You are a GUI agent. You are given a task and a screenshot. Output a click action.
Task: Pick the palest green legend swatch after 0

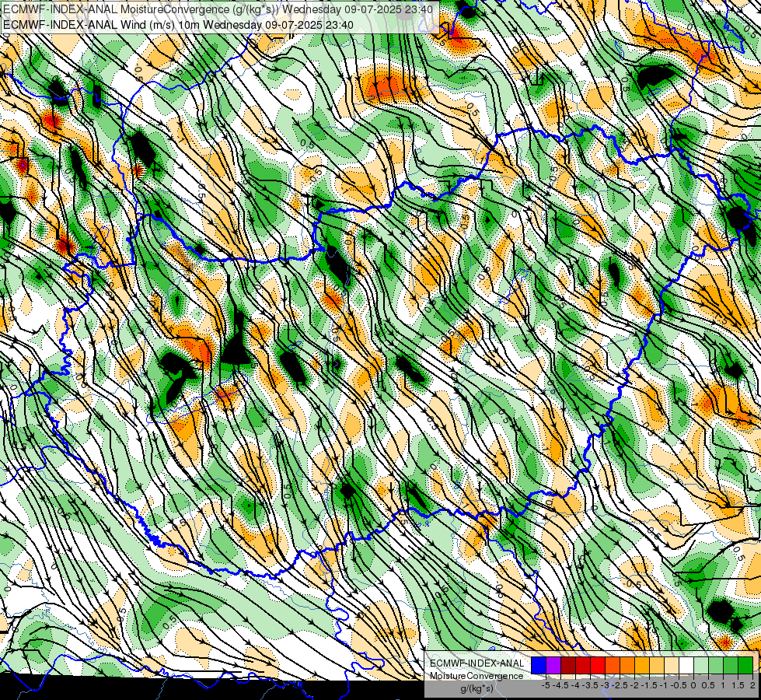(701, 665)
